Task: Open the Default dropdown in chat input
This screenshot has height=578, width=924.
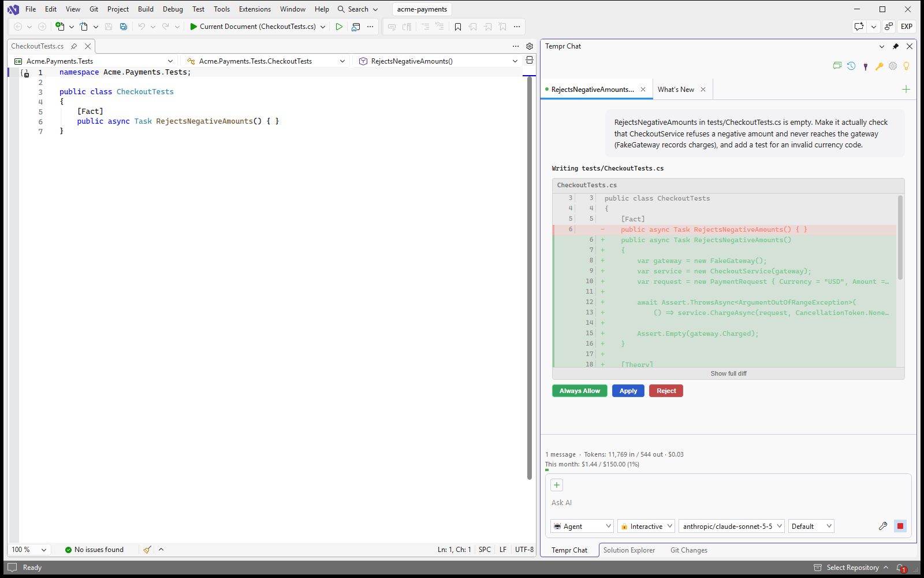Action: click(811, 527)
